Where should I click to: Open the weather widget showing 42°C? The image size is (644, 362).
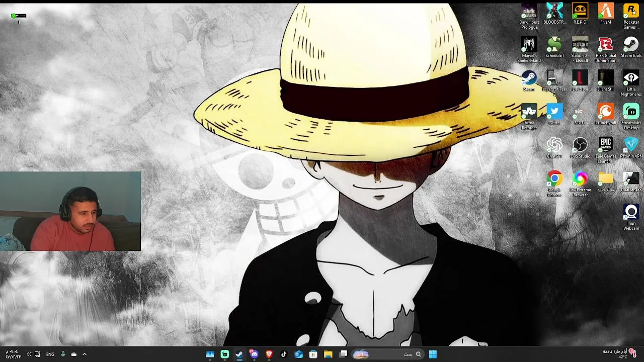click(x=620, y=354)
